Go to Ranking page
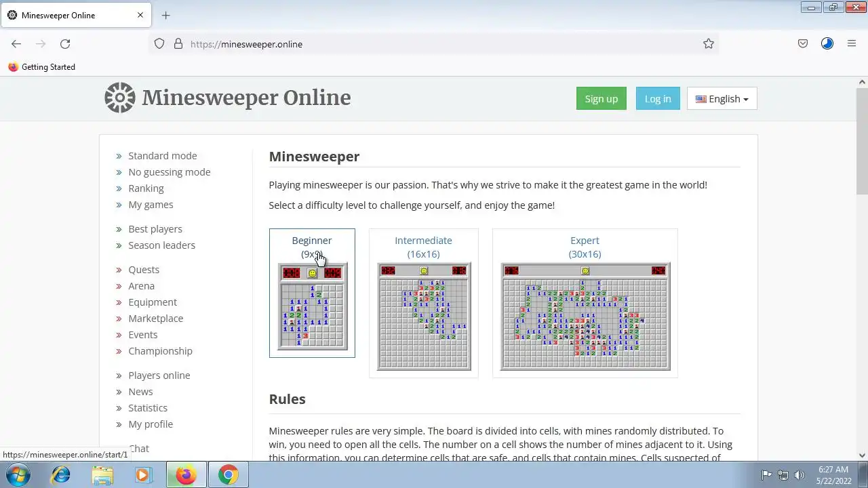The image size is (868, 488). 146,188
